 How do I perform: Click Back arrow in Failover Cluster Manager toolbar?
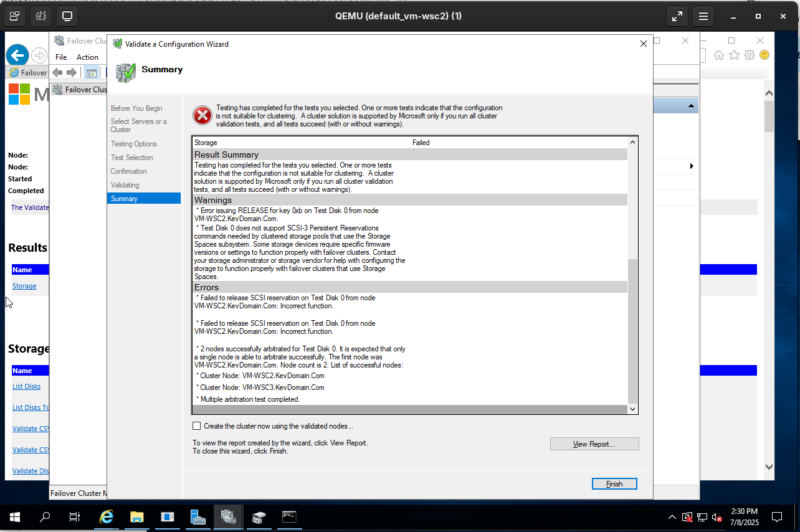click(57, 72)
